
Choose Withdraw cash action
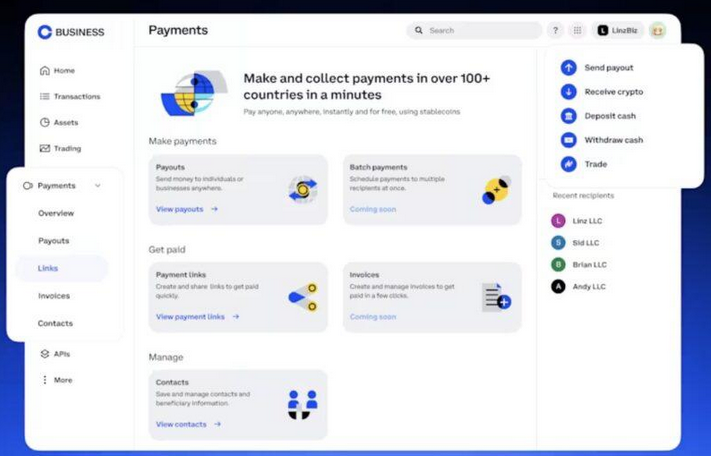tap(614, 140)
